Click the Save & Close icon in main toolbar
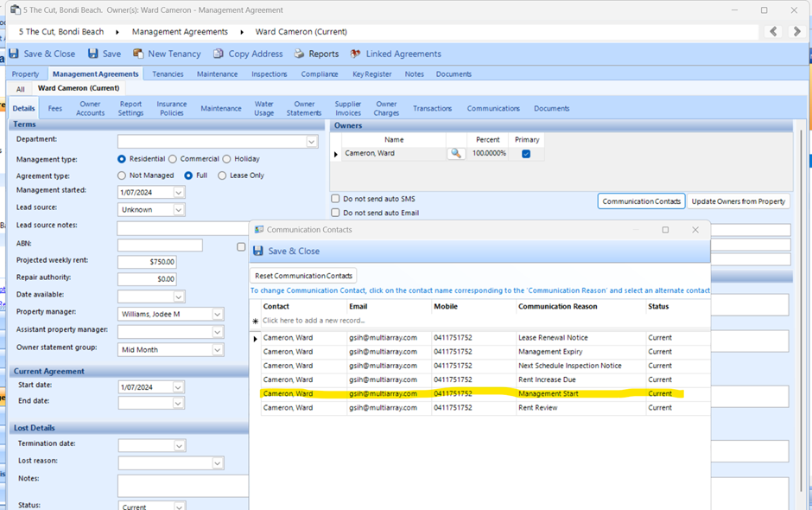Screen dimensions: 812x510 click(14, 54)
